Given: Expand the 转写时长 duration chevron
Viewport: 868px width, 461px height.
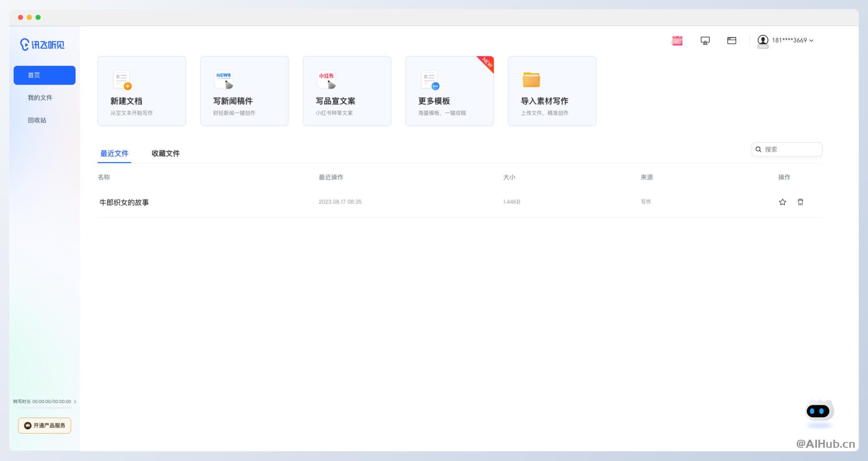Looking at the screenshot, I should tap(75, 402).
